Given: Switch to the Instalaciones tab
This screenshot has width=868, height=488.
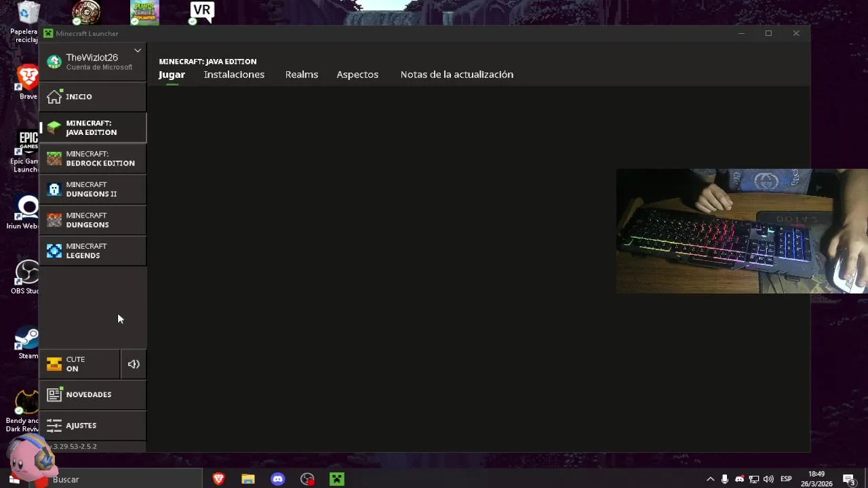Looking at the screenshot, I should 234,75.
